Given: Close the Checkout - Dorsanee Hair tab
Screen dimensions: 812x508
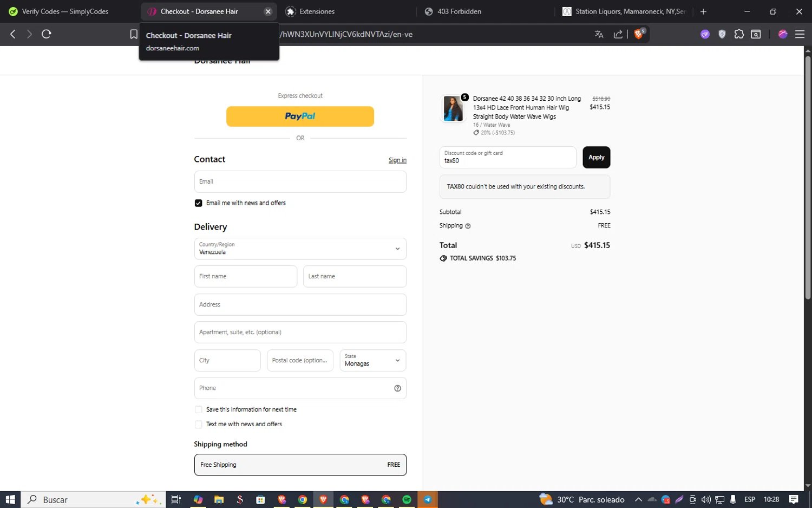Looking at the screenshot, I should [268, 11].
